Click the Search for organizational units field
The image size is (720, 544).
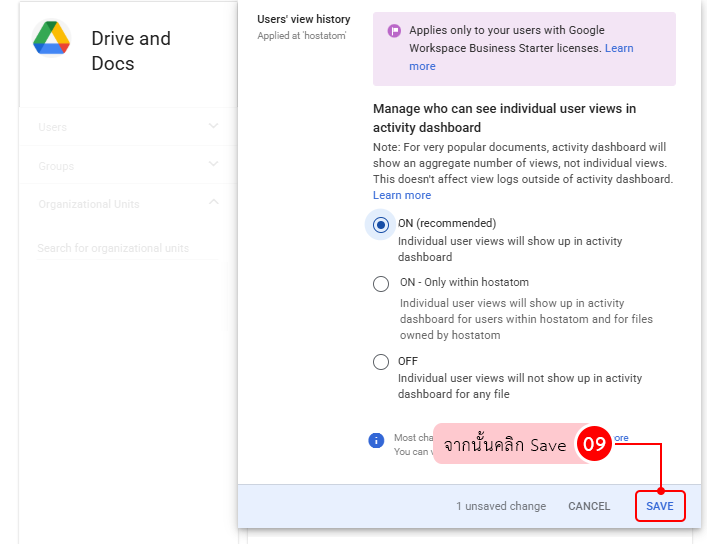point(128,248)
